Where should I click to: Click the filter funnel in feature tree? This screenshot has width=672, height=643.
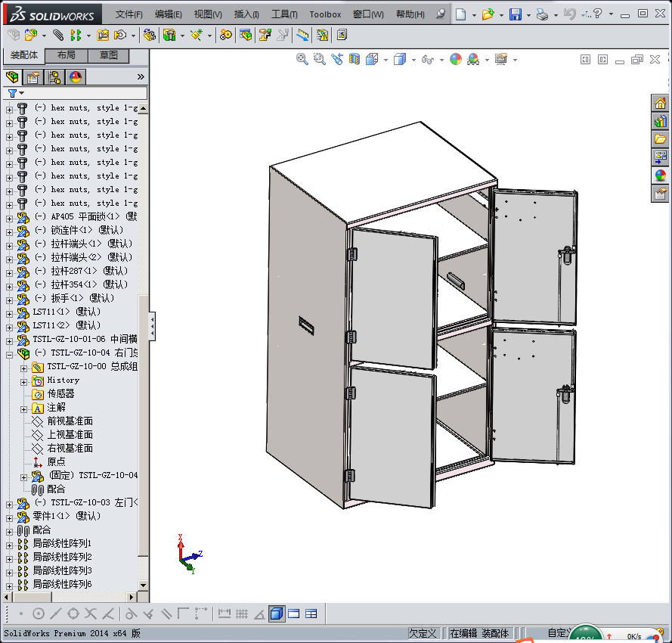[12, 93]
